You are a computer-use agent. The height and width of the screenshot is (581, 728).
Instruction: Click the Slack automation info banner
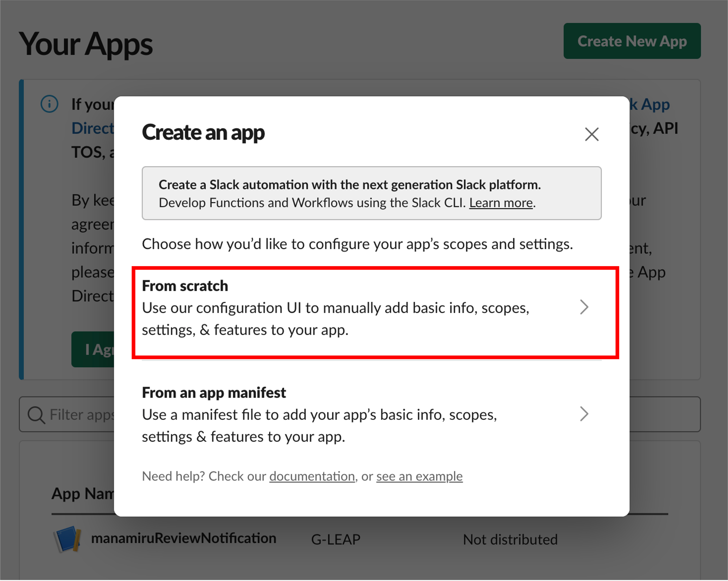[x=372, y=193]
